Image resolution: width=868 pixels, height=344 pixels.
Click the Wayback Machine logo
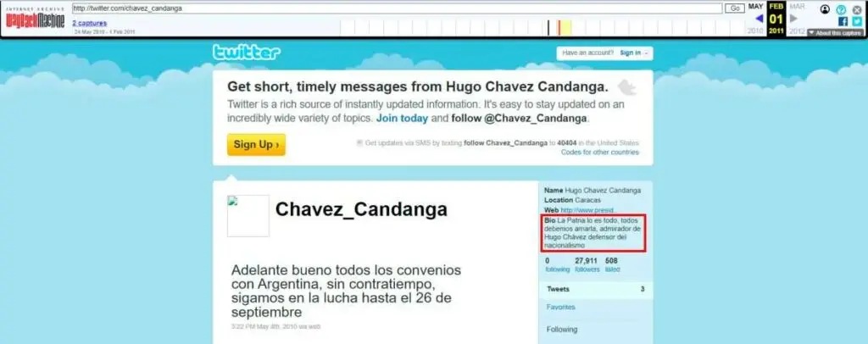pyautogui.click(x=34, y=19)
